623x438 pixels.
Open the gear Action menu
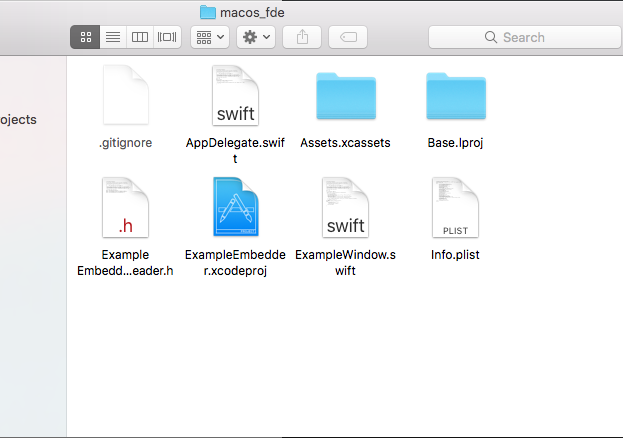click(256, 37)
